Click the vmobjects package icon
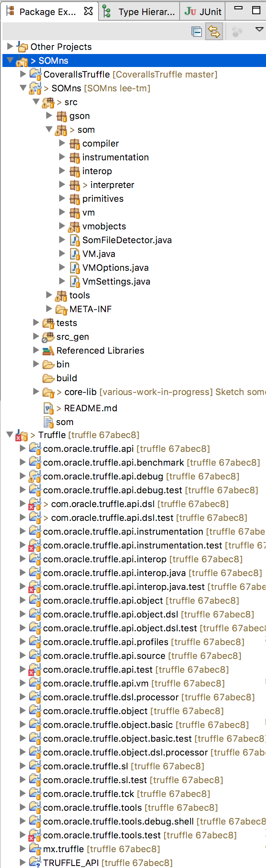The height and width of the screenshot is (868, 266). tap(74, 227)
